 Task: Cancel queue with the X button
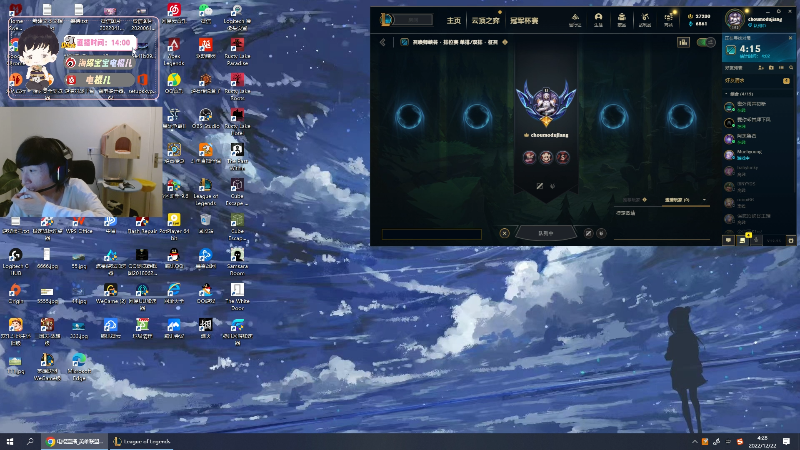(505, 233)
